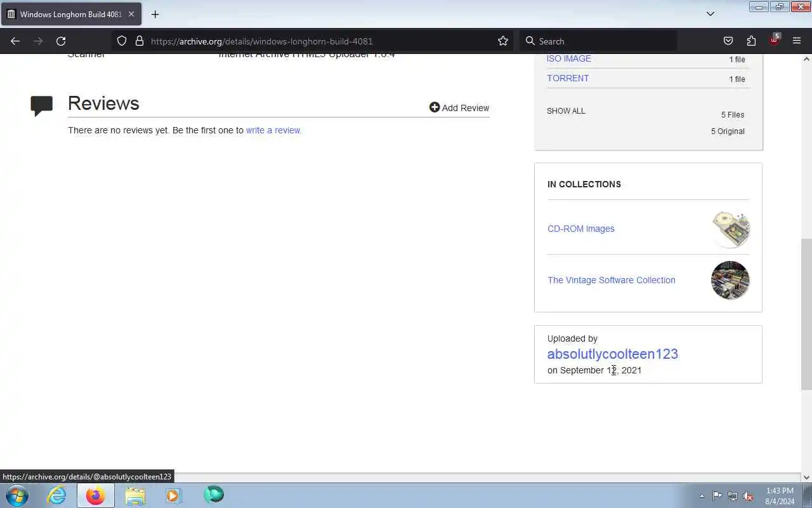Reload the current page
Viewport: 812px width, 508px height.
(x=61, y=41)
